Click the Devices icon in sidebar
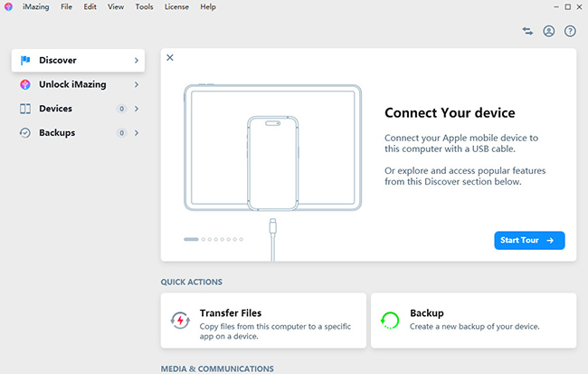Image resolution: width=588 pixels, height=374 pixels. click(25, 109)
